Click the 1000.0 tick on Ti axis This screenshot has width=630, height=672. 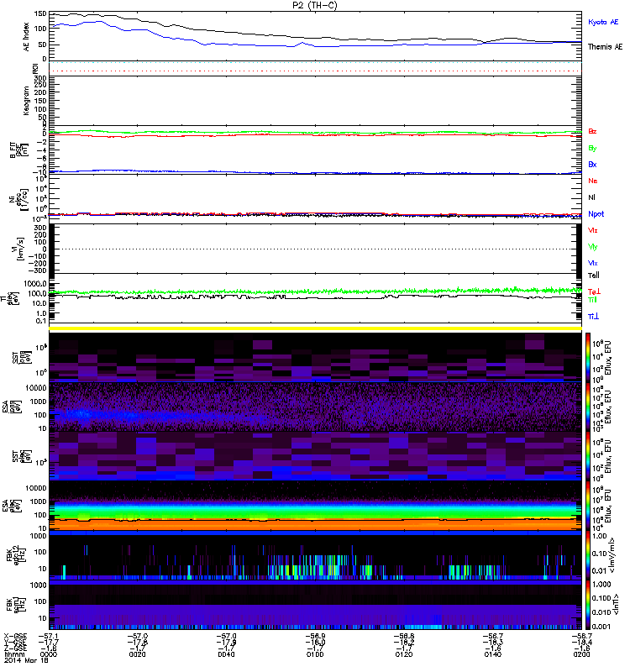coord(35,284)
